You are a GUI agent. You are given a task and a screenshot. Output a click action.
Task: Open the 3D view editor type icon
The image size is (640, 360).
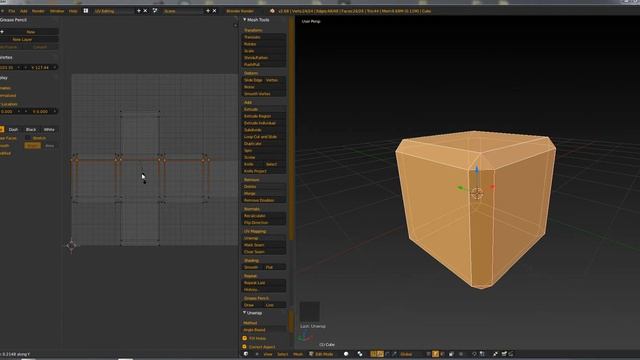click(246, 354)
